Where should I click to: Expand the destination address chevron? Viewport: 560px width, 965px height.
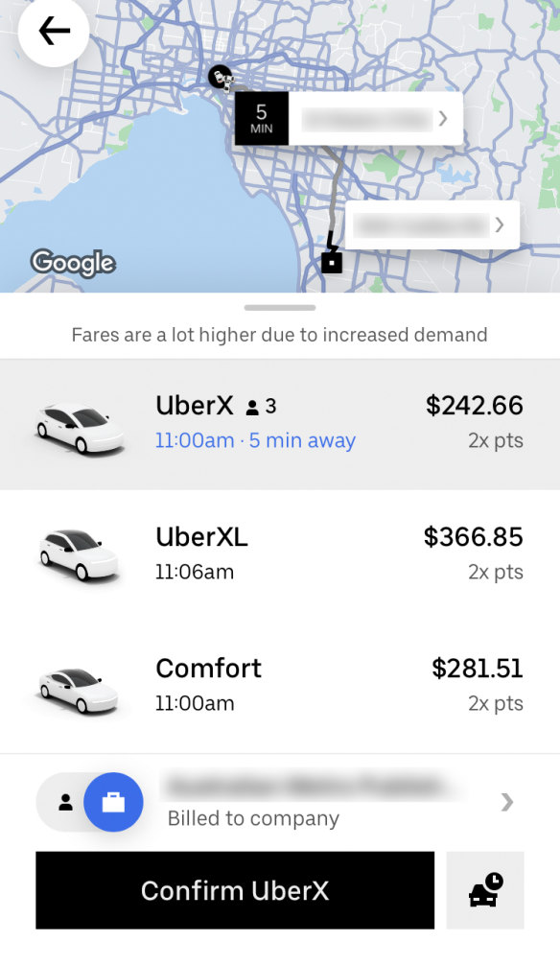coord(499,224)
